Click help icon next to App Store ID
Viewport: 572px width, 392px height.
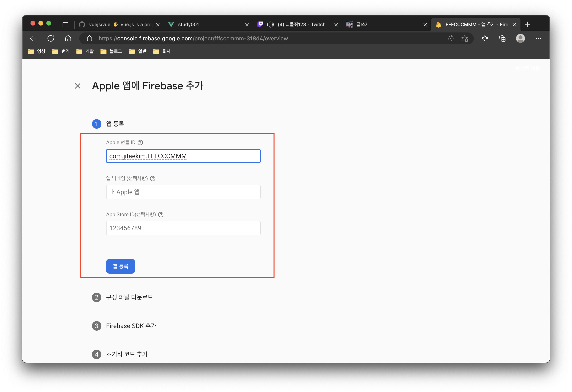[161, 215]
